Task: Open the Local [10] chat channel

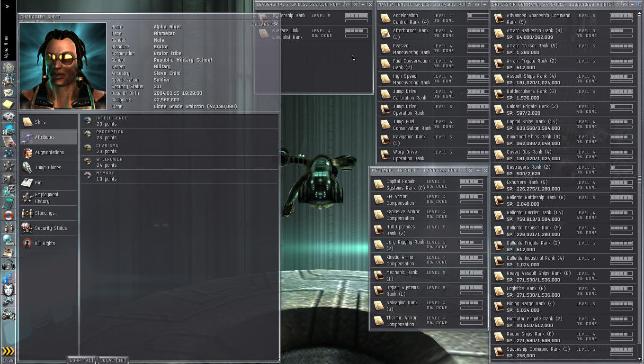Action: (113, 360)
